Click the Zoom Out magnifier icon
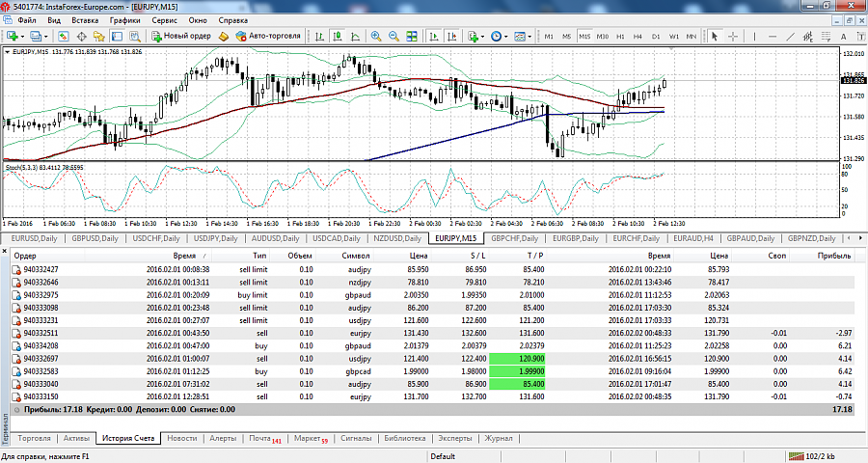This screenshot has width=868, height=463. click(393, 36)
